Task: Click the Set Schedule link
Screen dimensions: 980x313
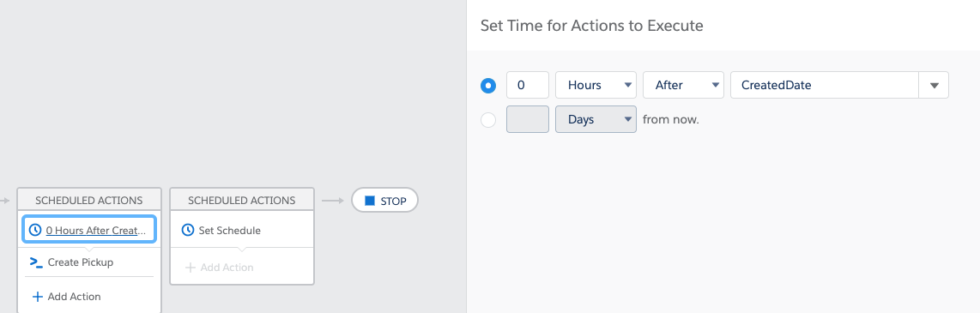Action: pos(229,230)
